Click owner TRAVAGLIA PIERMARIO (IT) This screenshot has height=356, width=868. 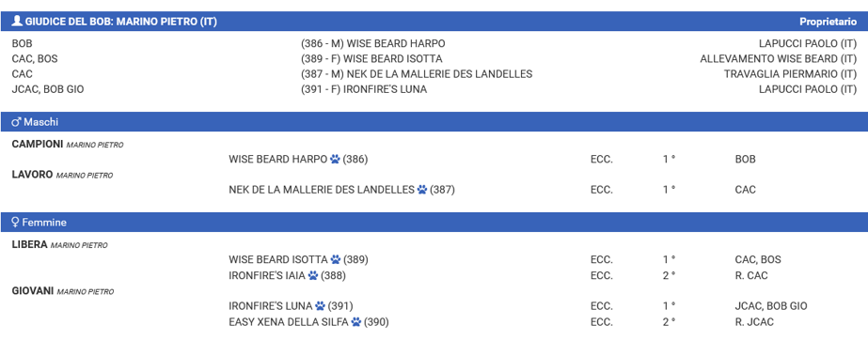[790, 74]
